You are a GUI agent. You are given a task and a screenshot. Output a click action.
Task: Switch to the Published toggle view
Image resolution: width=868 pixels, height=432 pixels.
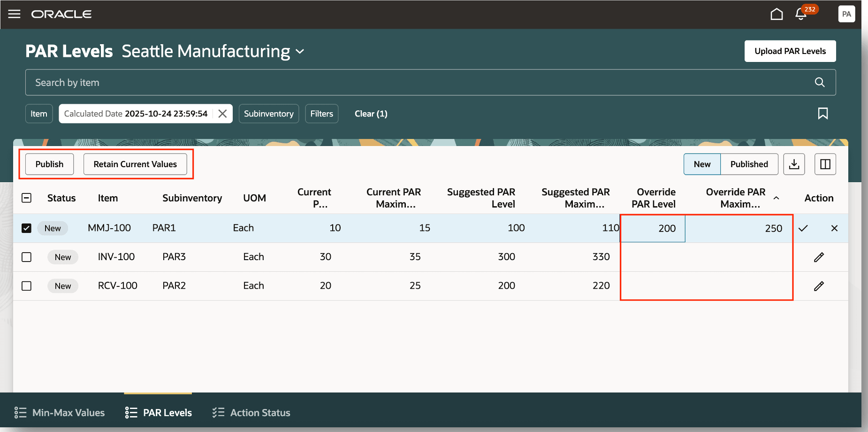(749, 164)
